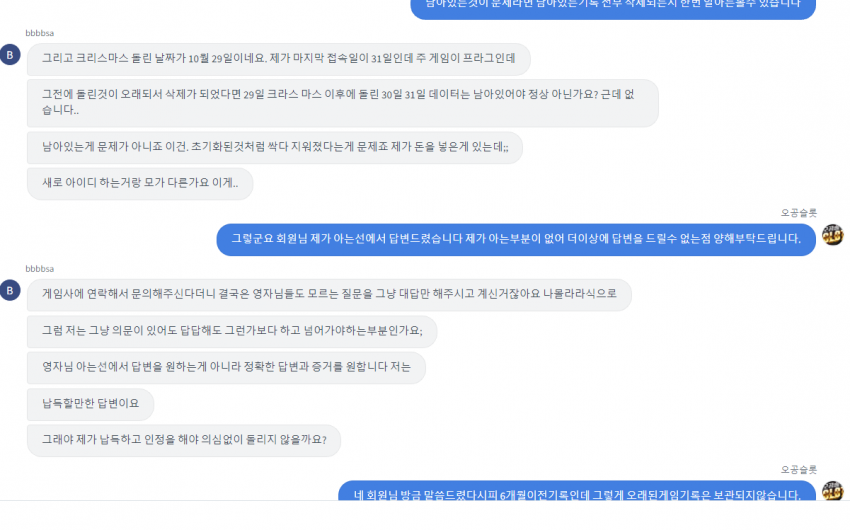
Task: Select the message 영자님 아는선에서 답변을 원하는게
Action: 226,367
